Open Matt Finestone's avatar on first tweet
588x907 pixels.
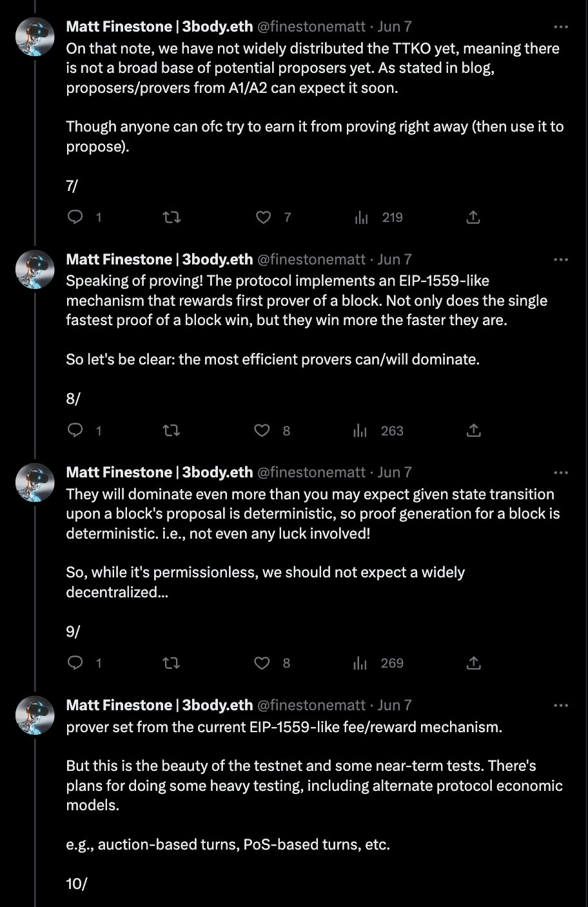coord(35,36)
